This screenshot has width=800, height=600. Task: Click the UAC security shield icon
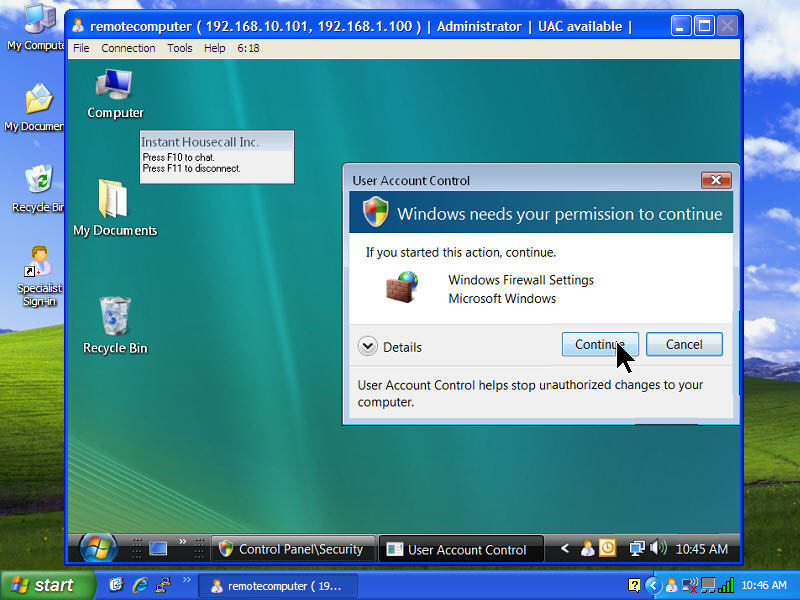click(x=376, y=212)
